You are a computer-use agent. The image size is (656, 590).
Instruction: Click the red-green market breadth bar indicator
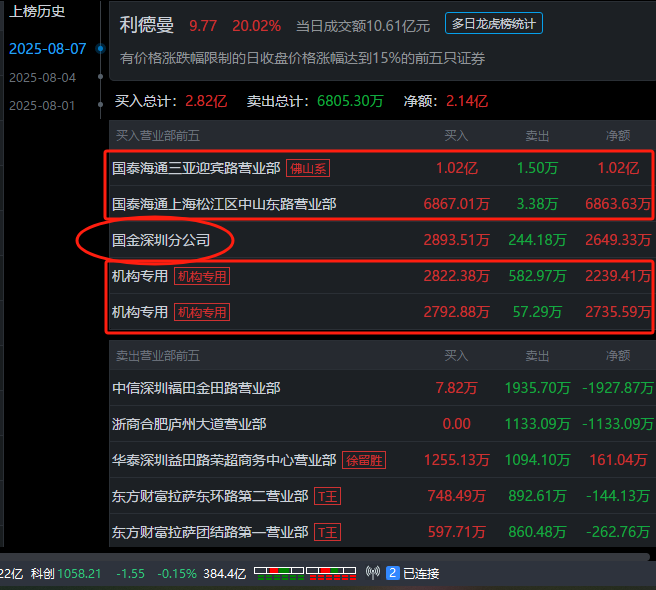305,573
